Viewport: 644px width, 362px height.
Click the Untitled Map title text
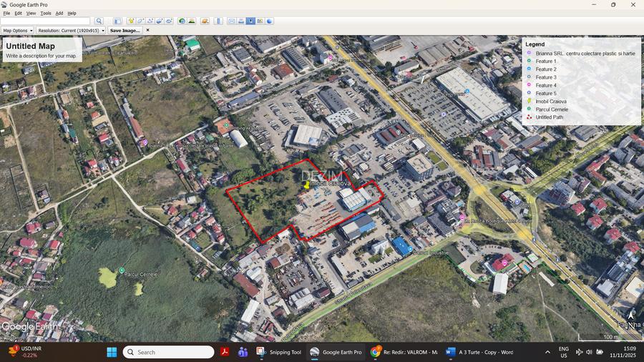[30, 47]
